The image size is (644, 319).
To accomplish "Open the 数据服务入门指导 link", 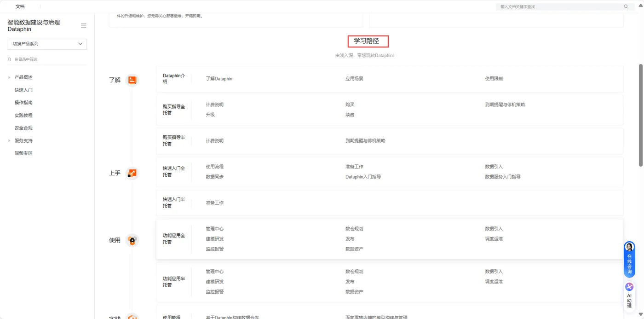I will (503, 177).
